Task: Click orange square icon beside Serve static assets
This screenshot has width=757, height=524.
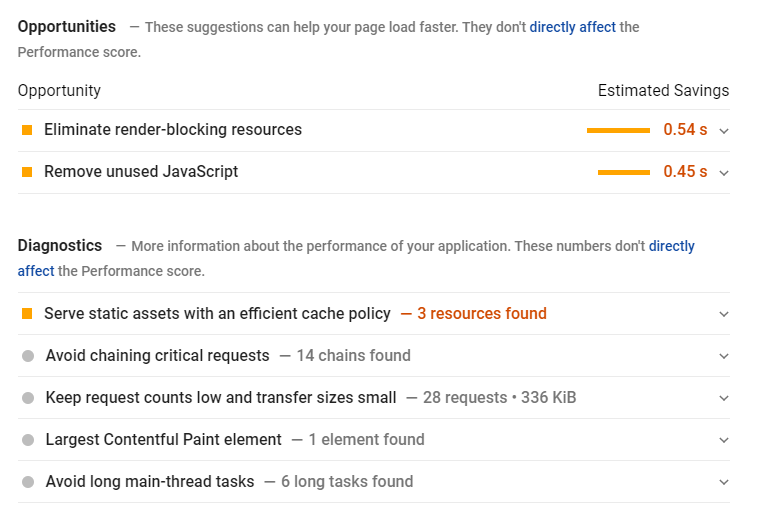Action: (27, 314)
